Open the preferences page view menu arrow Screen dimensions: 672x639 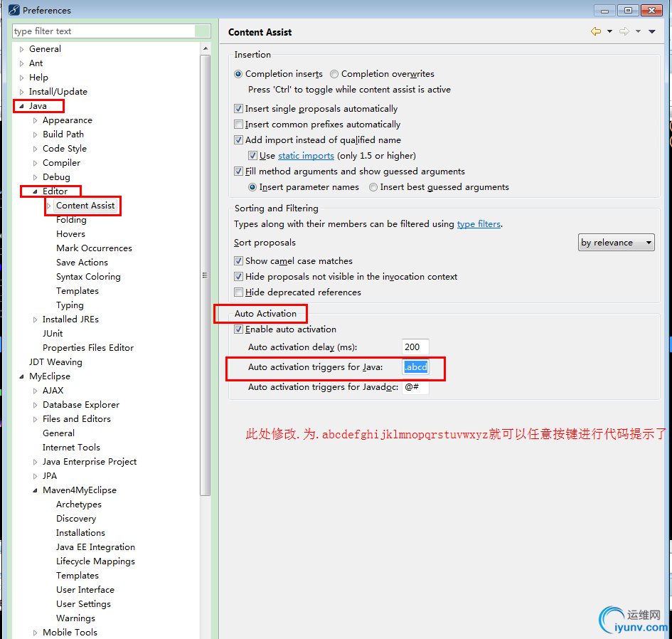(652, 31)
